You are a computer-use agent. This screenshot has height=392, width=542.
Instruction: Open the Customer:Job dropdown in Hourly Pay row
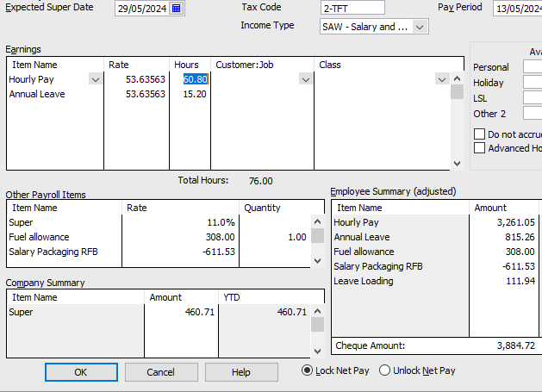tap(306, 79)
